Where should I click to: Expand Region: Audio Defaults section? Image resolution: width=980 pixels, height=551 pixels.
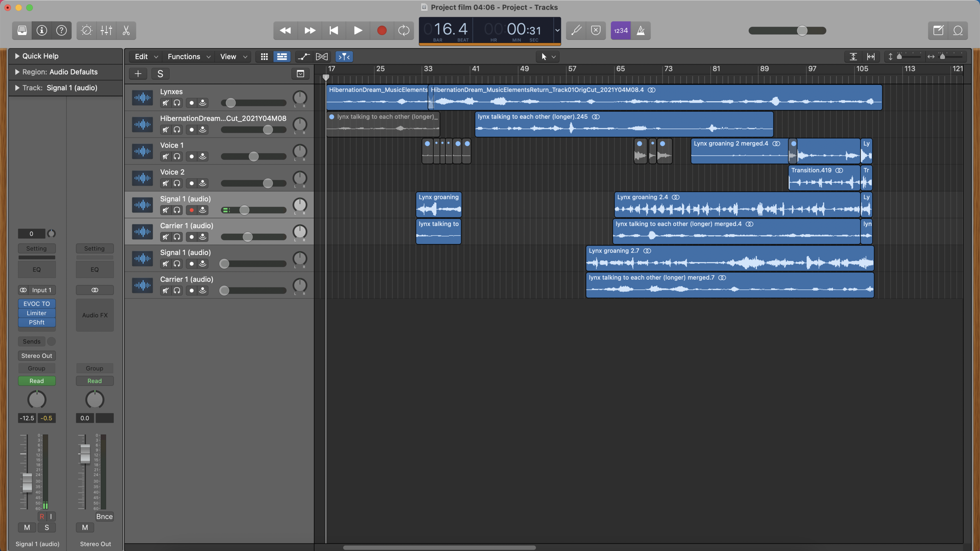click(x=17, y=72)
